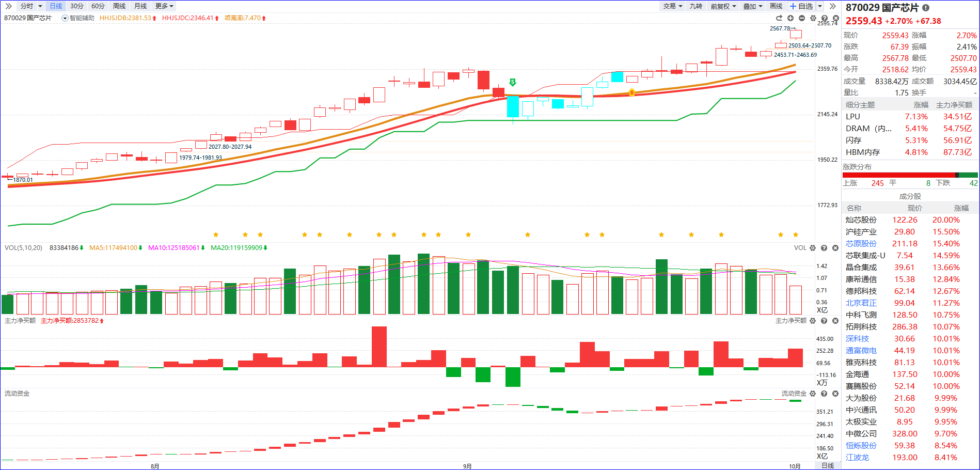Zoom out the main K-line chart

(801, 18)
